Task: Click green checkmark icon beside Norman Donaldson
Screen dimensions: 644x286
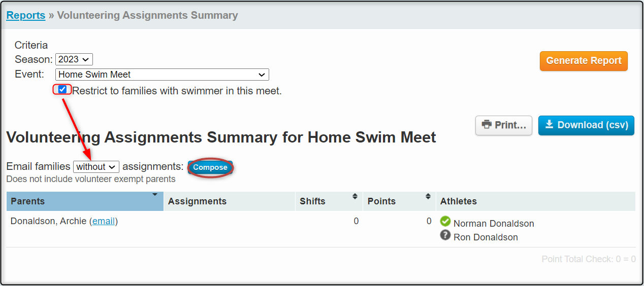Action: (x=445, y=221)
